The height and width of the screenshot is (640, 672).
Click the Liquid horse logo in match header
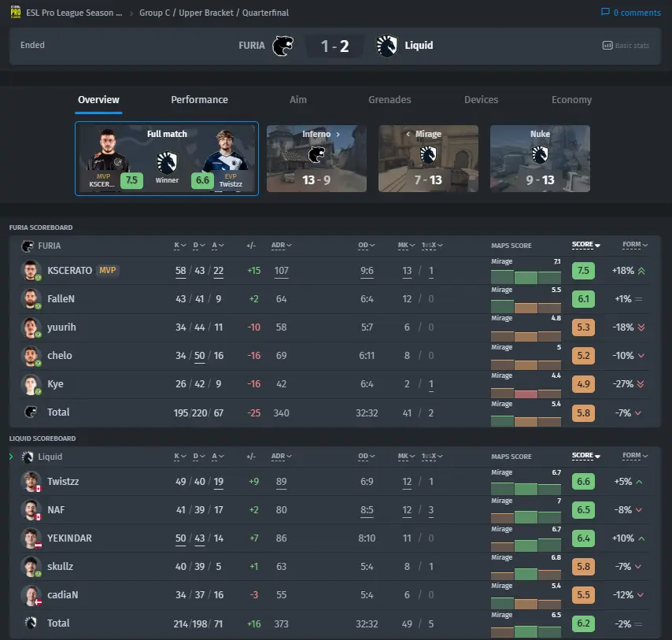[x=386, y=46]
